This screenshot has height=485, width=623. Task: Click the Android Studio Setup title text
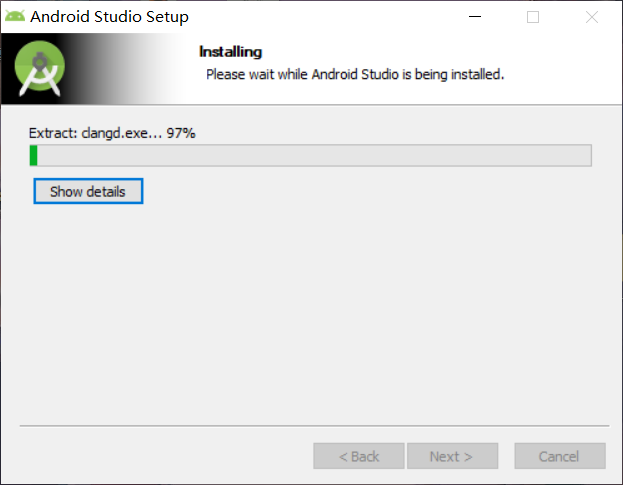click(109, 17)
